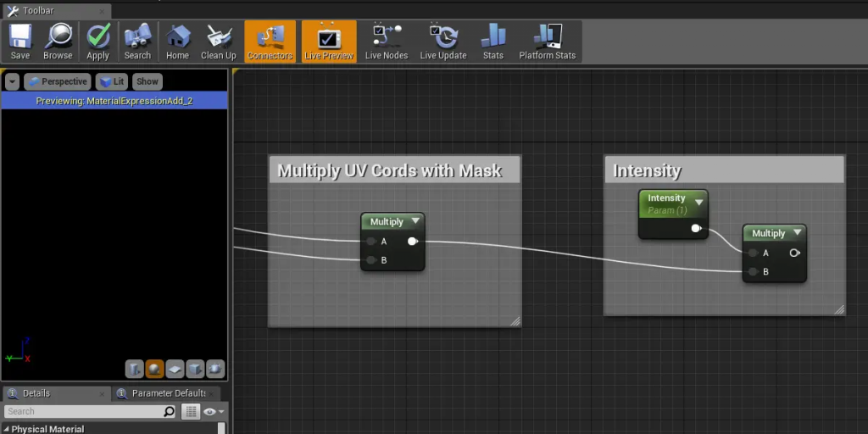Image resolution: width=868 pixels, height=434 pixels.
Task: Toggle the Connectors option off
Action: pos(270,42)
